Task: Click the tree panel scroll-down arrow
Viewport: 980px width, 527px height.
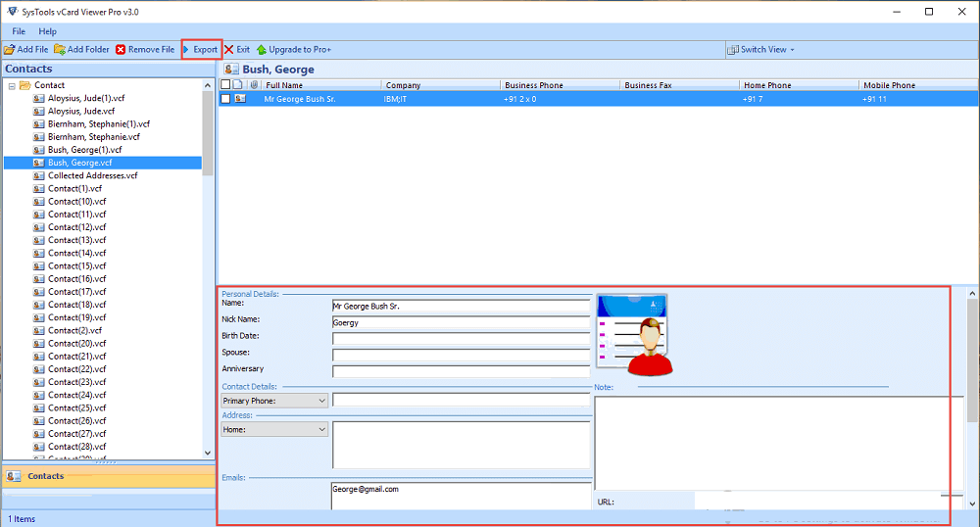Action: [208, 453]
